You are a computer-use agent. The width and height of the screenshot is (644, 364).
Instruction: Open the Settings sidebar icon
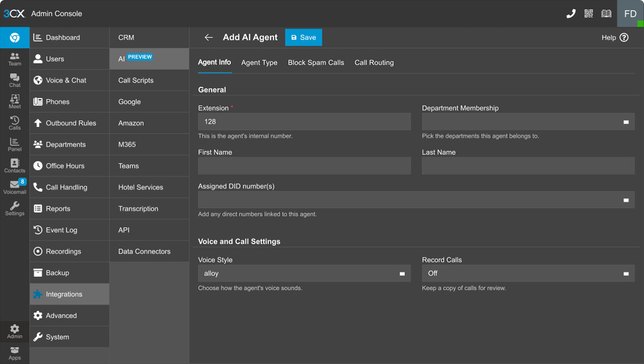pyautogui.click(x=14, y=209)
